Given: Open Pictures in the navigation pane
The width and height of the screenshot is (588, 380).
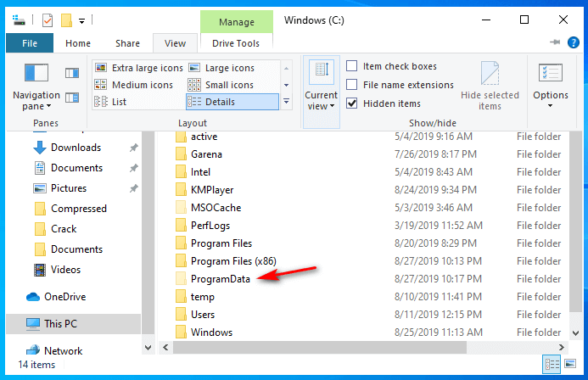Looking at the screenshot, I should 69,187.
